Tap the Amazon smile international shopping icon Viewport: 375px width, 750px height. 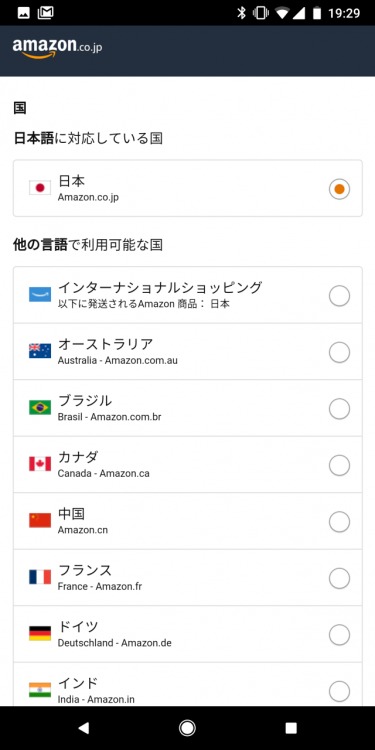click(x=40, y=295)
